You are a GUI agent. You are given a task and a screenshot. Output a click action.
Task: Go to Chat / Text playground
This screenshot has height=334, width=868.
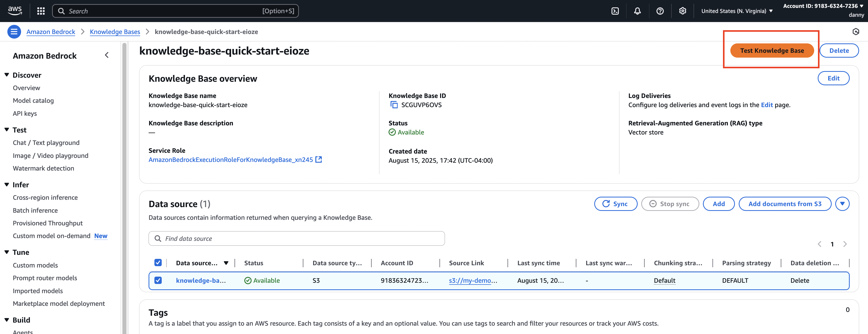[46, 143]
